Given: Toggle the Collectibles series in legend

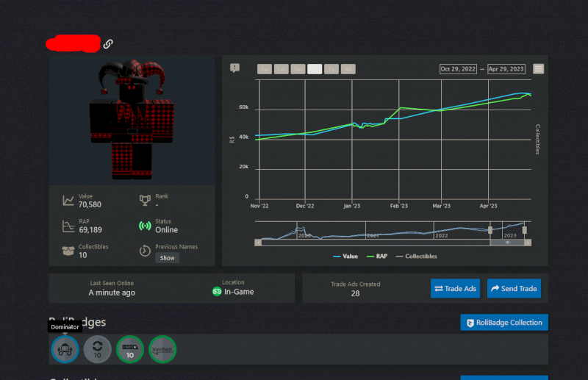Looking at the screenshot, I should (416, 257).
